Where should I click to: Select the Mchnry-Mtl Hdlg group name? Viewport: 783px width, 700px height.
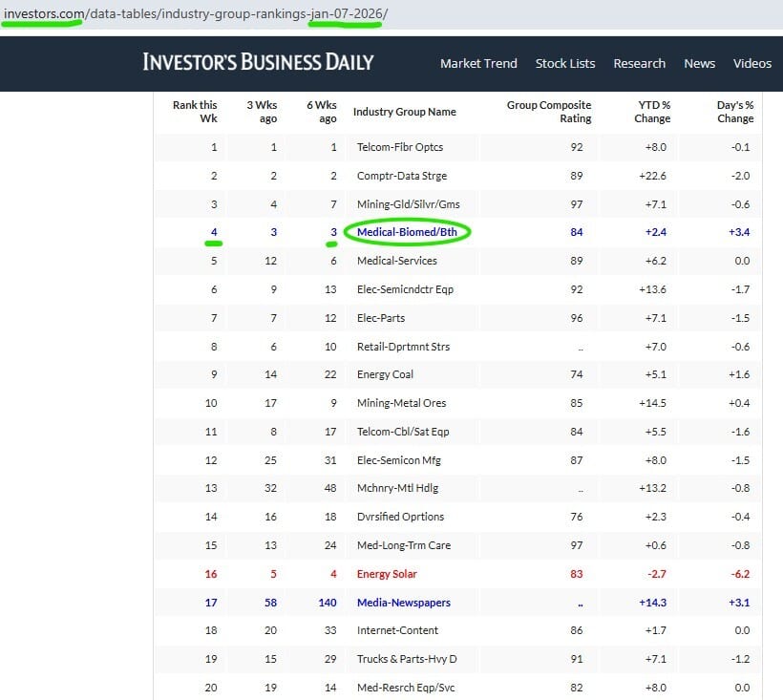tap(397, 488)
